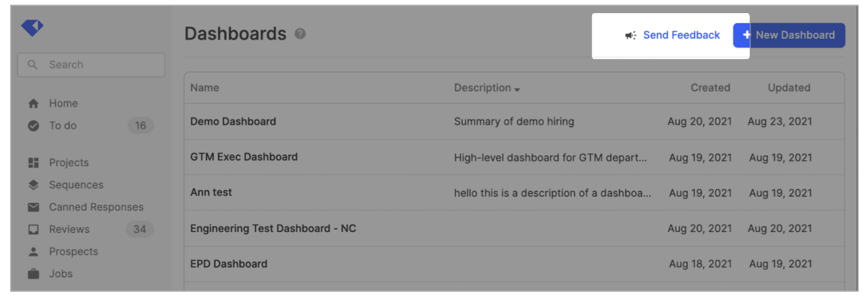This screenshot has height=297, width=868.
Task: Click the Home house icon
Action: (33, 104)
